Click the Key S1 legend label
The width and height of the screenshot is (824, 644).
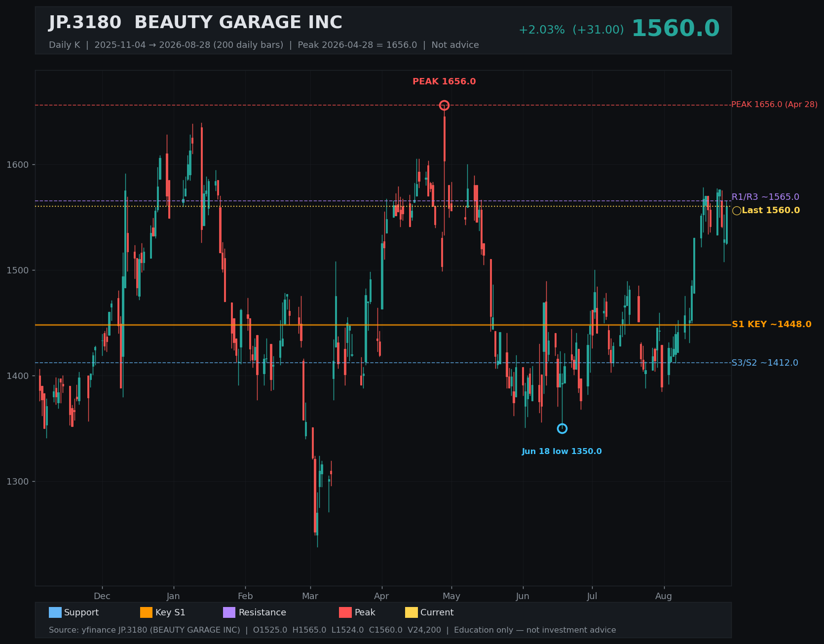[x=170, y=612]
